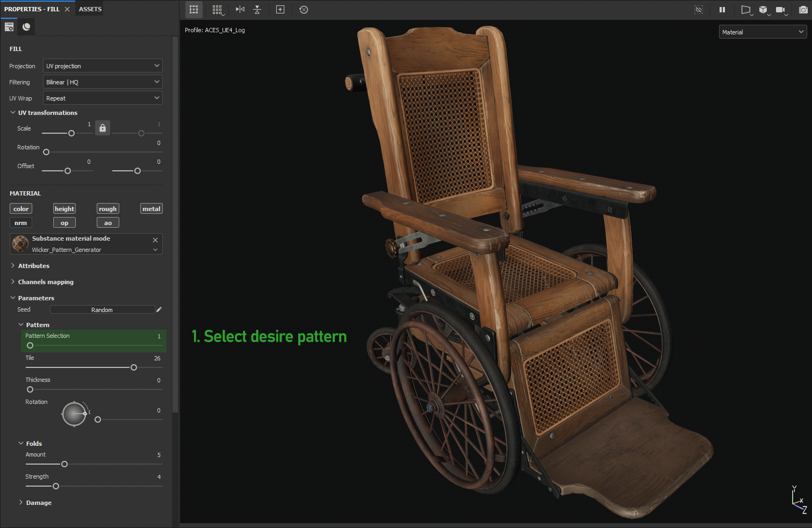Image resolution: width=812 pixels, height=528 pixels.
Task: Click the Folds Amount value 5
Action: click(x=159, y=455)
